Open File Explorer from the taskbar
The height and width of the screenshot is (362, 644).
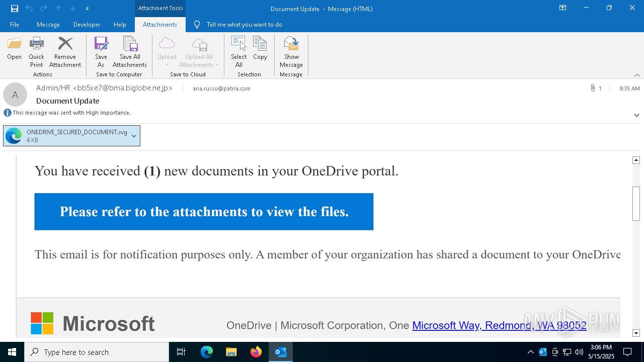coord(231,352)
